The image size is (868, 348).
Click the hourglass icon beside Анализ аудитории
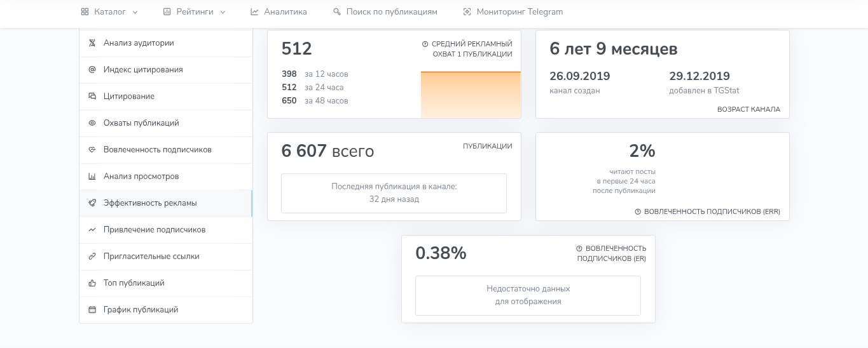pos(92,43)
